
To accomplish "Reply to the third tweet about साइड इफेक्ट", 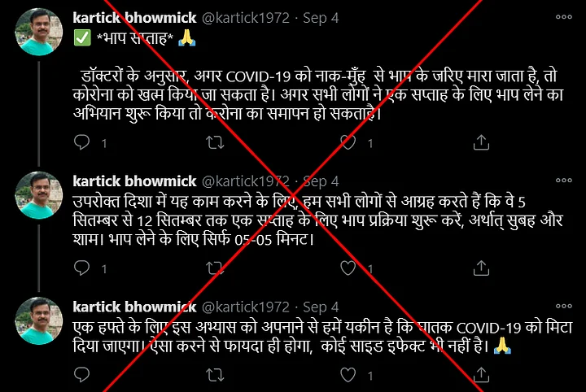I will coord(82,375).
